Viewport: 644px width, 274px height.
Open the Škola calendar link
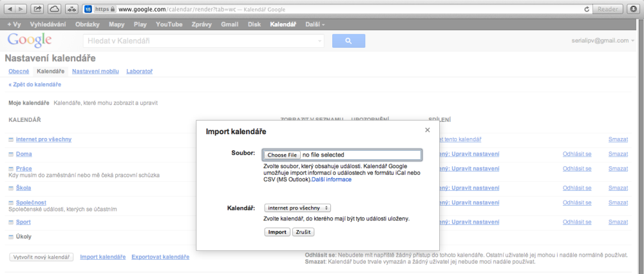[23, 188]
